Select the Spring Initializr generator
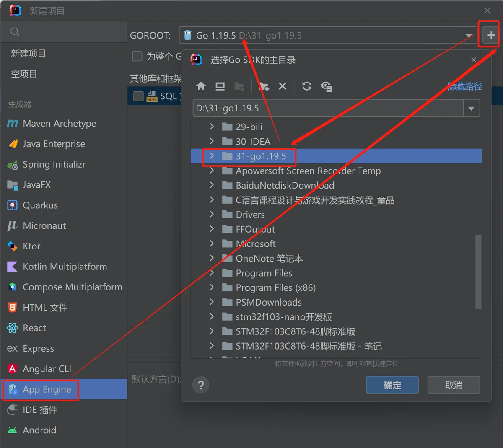This screenshot has width=503, height=448. coord(63,164)
